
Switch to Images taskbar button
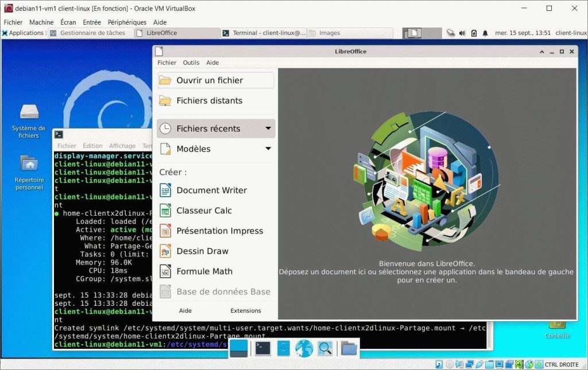tap(350, 33)
